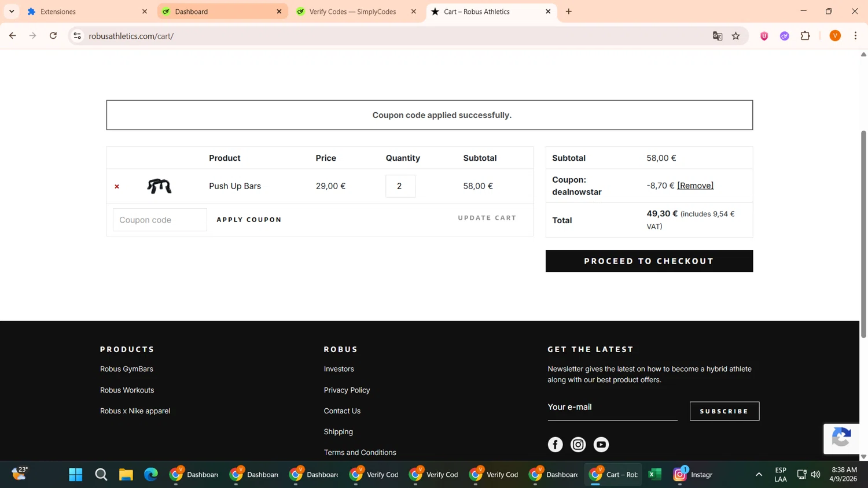
Task: Open the Shipping link
Action: click(339, 432)
